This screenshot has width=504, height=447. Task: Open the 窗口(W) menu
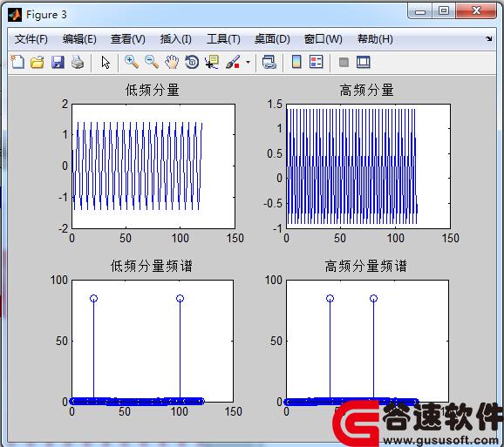pos(323,39)
